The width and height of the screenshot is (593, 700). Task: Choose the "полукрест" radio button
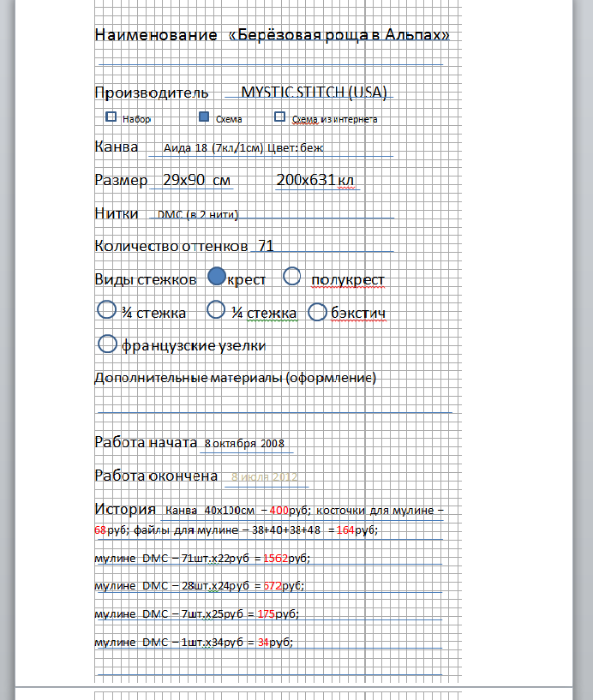(x=292, y=276)
